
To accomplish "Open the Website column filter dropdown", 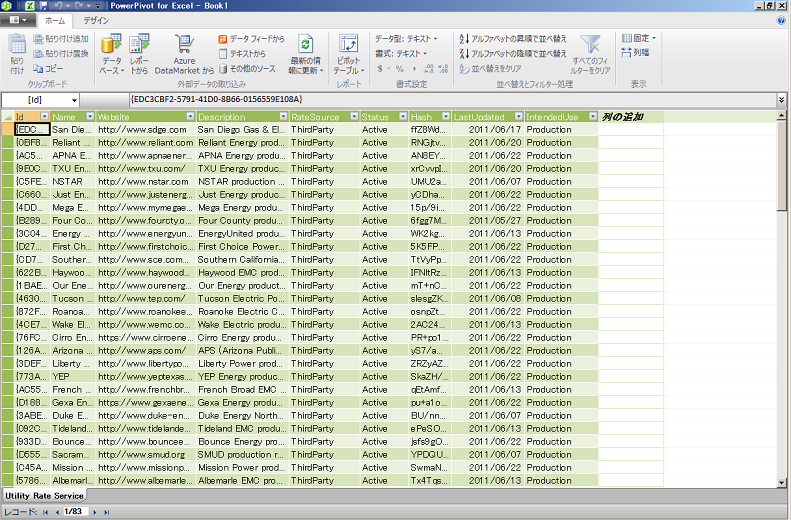I will pyautogui.click(x=190, y=117).
